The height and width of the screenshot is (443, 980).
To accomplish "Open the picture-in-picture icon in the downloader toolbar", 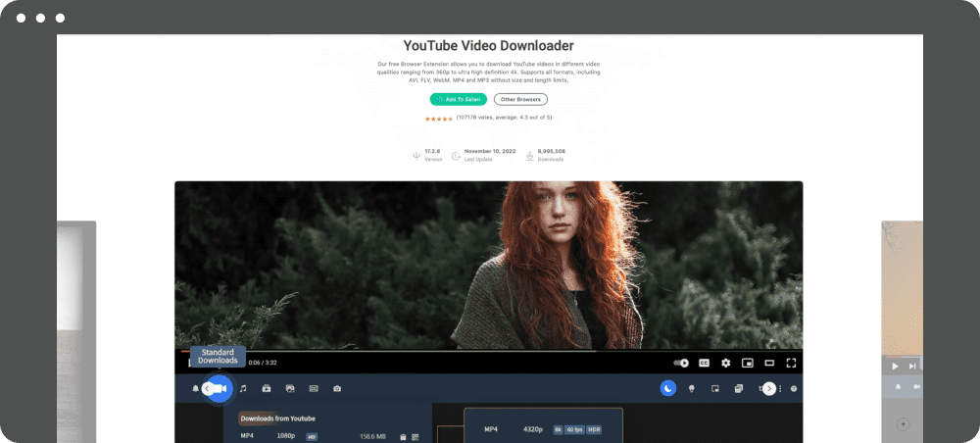I will click(715, 389).
